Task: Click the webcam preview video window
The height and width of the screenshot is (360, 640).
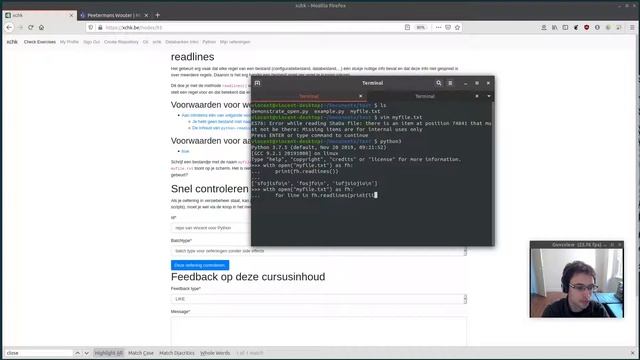Action: click(x=577, y=283)
